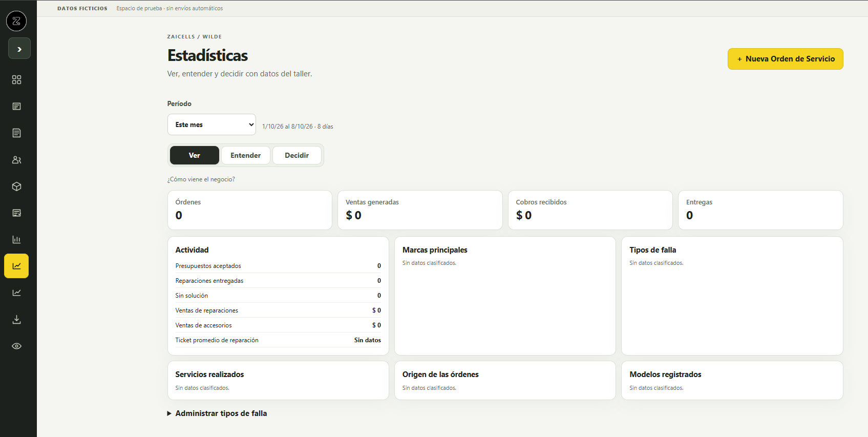Screen dimensions: 868x437
Task: Click the Origen de las órdenes heading
Action: (440, 374)
